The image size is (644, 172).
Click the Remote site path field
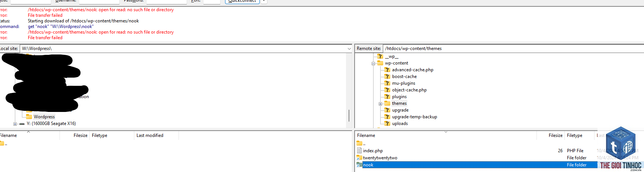[513, 49]
